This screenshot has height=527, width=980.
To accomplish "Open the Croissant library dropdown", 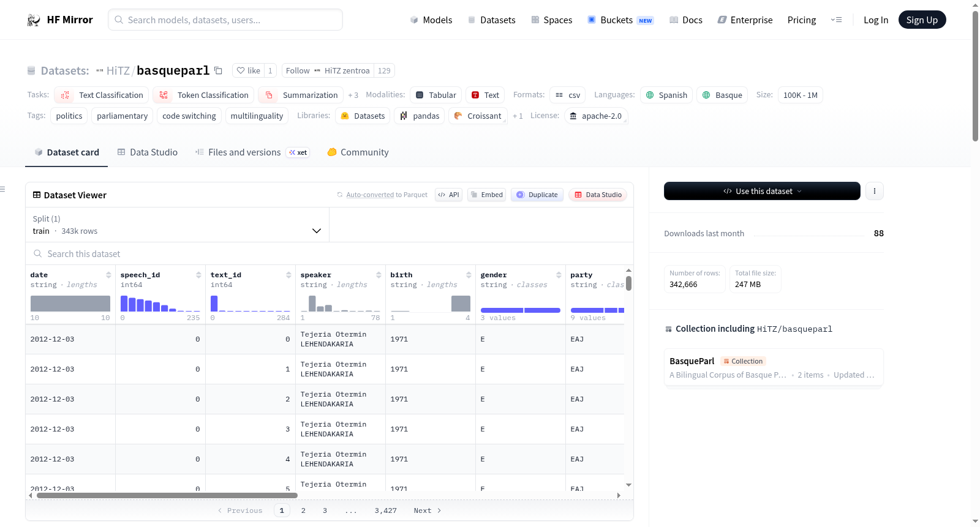I will click(478, 116).
